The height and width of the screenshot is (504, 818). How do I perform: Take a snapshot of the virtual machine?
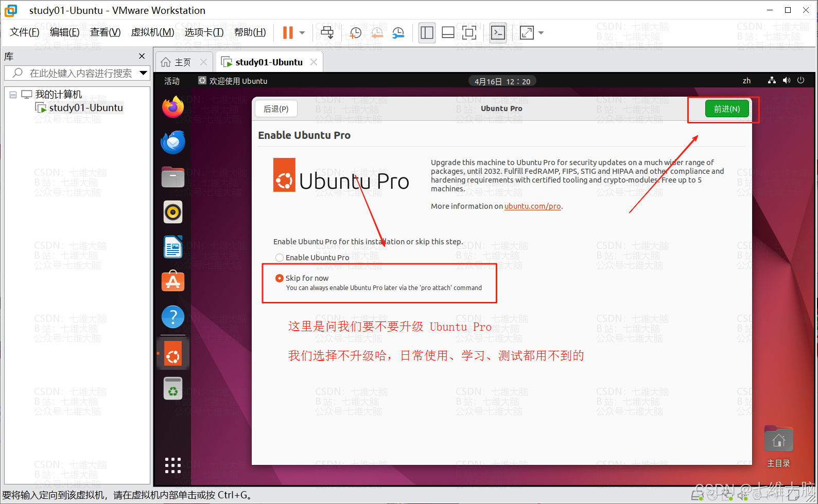[x=355, y=33]
